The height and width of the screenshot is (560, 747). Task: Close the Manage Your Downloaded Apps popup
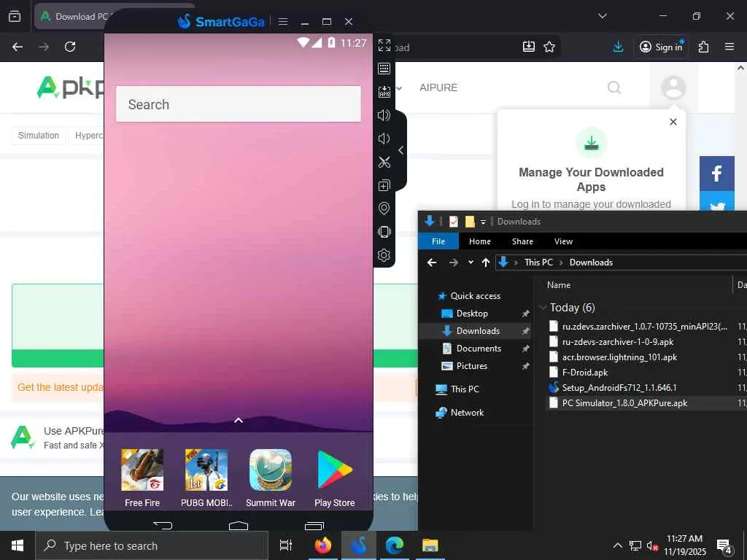coord(673,122)
